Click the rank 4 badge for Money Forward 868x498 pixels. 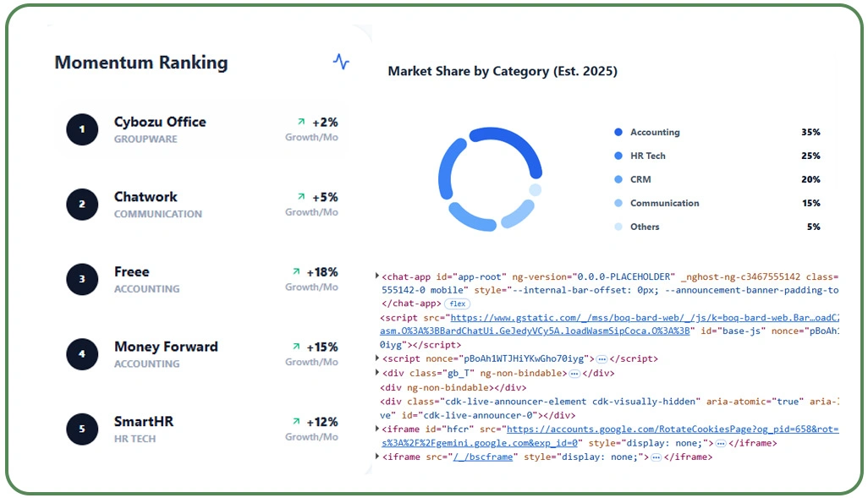click(82, 354)
